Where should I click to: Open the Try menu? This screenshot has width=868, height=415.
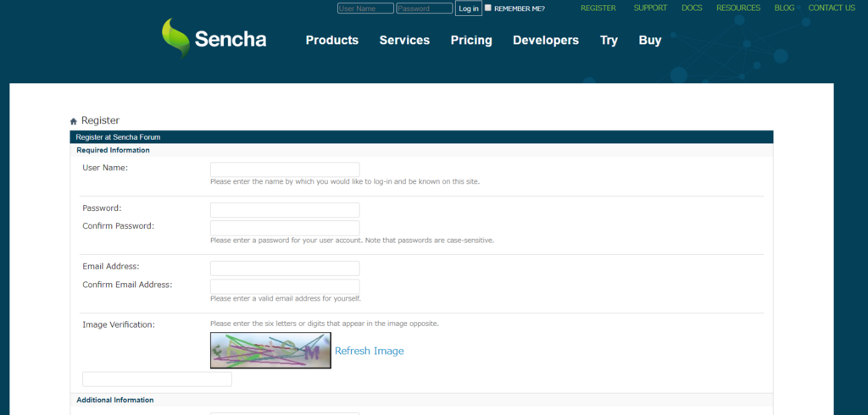tap(609, 41)
